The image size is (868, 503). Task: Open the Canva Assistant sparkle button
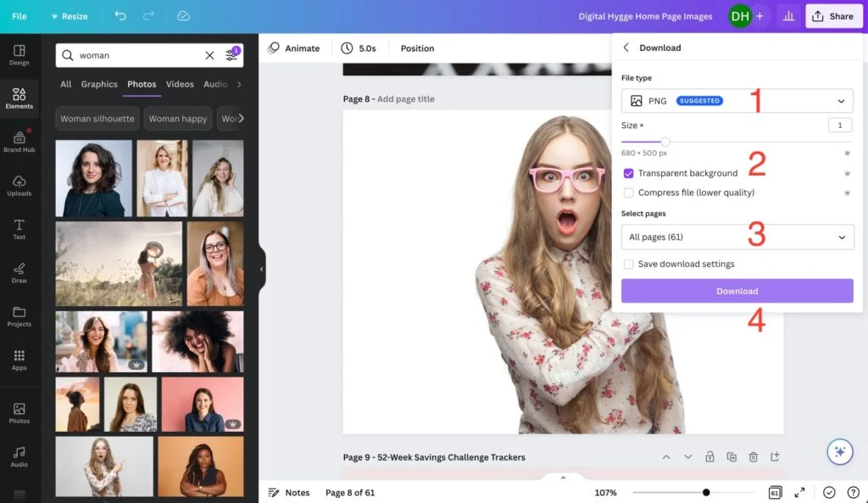click(839, 451)
